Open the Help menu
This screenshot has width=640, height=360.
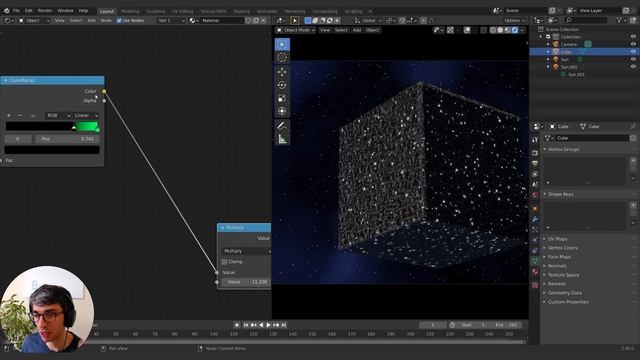83,11
